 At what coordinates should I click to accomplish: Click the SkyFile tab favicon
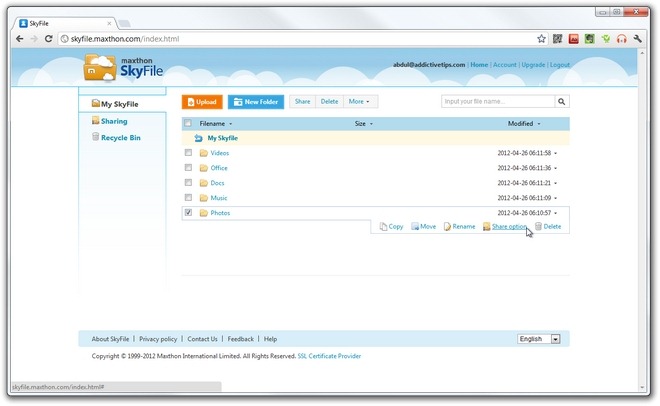click(24, 23)
